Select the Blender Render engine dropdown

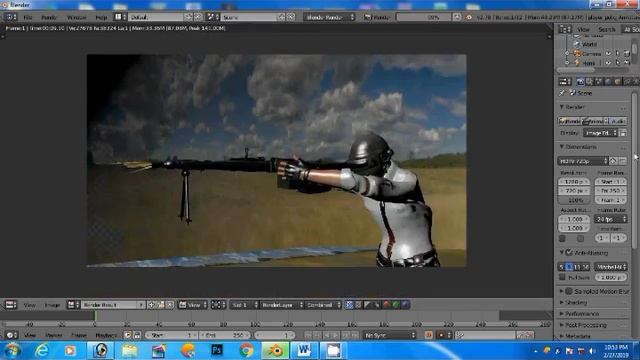329,17
